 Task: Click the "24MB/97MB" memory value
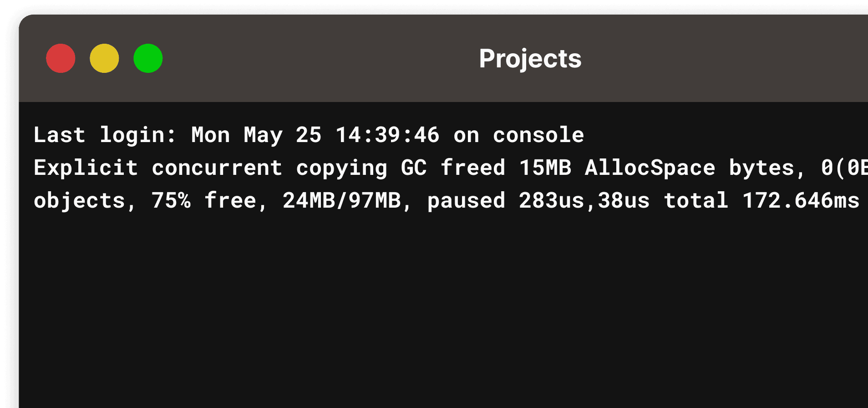click(x=341, y=201)
